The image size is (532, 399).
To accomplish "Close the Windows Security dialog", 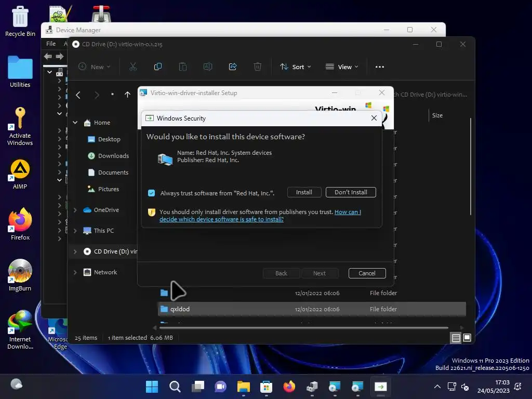I will 374,118.
